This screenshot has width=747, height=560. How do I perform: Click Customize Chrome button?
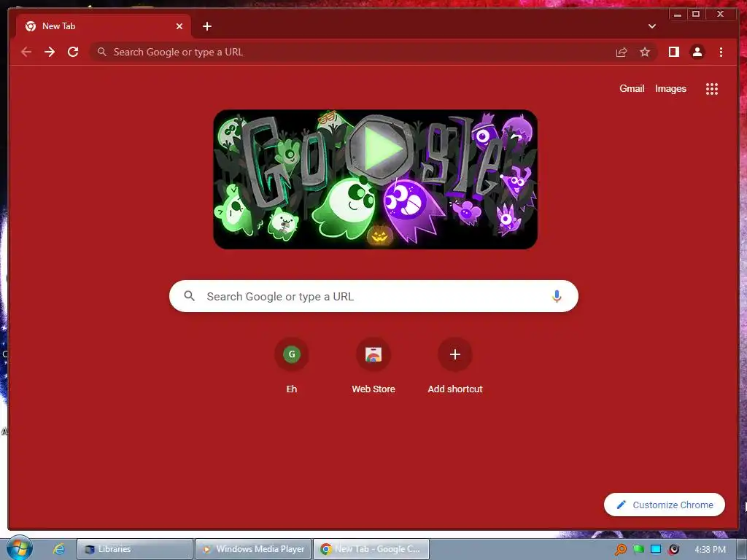(x=665, y=505)
